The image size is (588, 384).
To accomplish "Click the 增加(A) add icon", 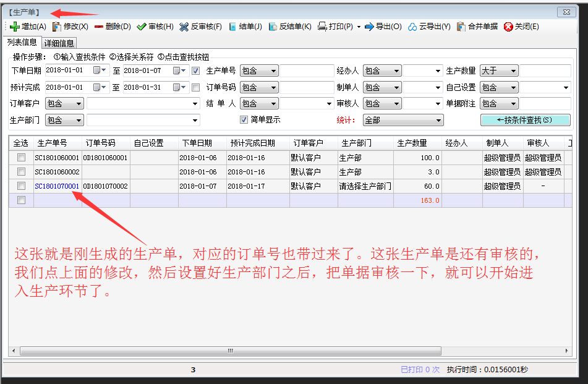I will coord(15,27).
